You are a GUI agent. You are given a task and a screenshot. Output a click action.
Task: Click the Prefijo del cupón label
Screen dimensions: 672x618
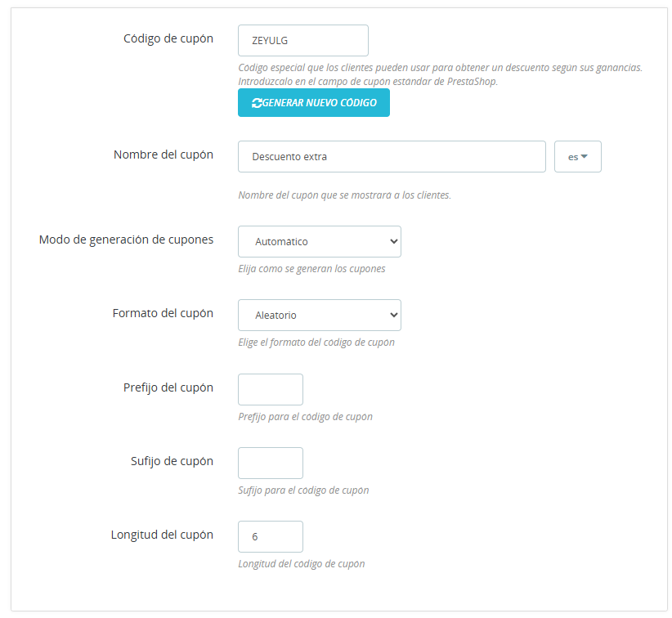[x=168, y=387]
